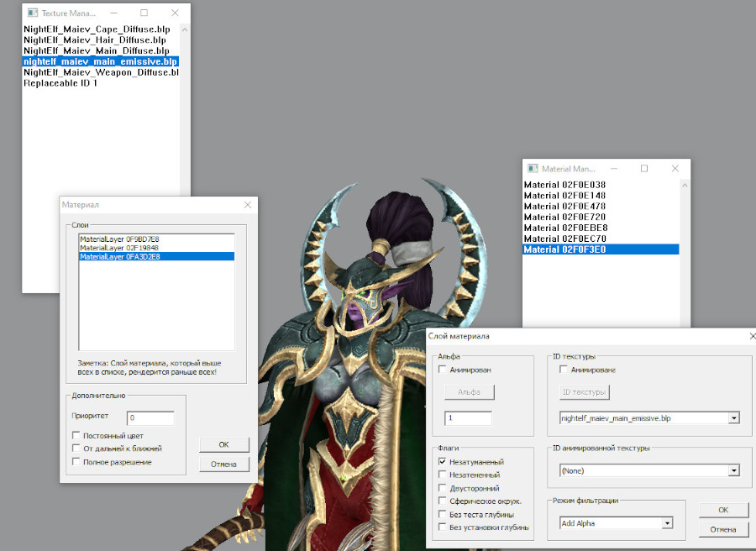
Task: Enable Без установки глубины flag
Action: click(442, 527)
